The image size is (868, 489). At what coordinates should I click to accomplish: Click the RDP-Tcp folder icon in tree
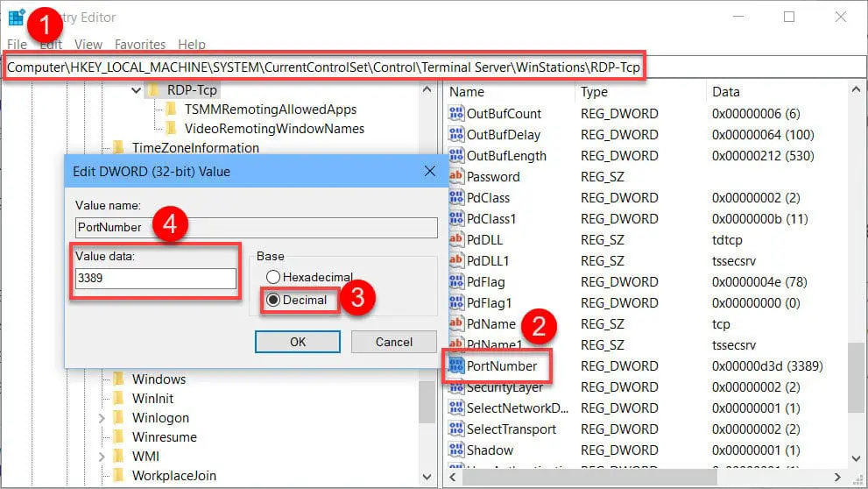(x=153, y=89)
